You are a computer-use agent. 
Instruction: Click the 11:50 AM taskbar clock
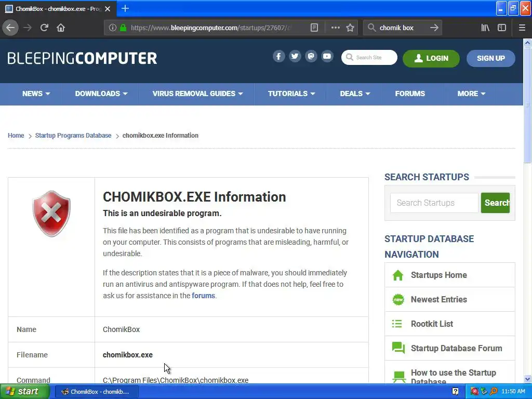[513, 392]
